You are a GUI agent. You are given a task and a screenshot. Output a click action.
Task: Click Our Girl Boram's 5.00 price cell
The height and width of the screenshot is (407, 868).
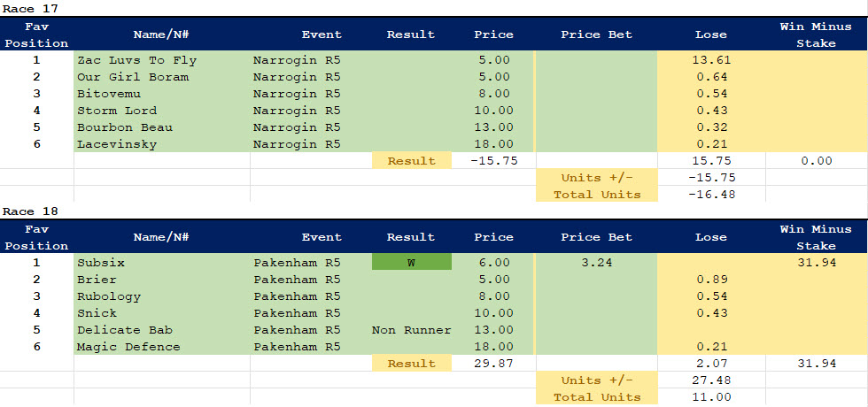click(493, 77)
